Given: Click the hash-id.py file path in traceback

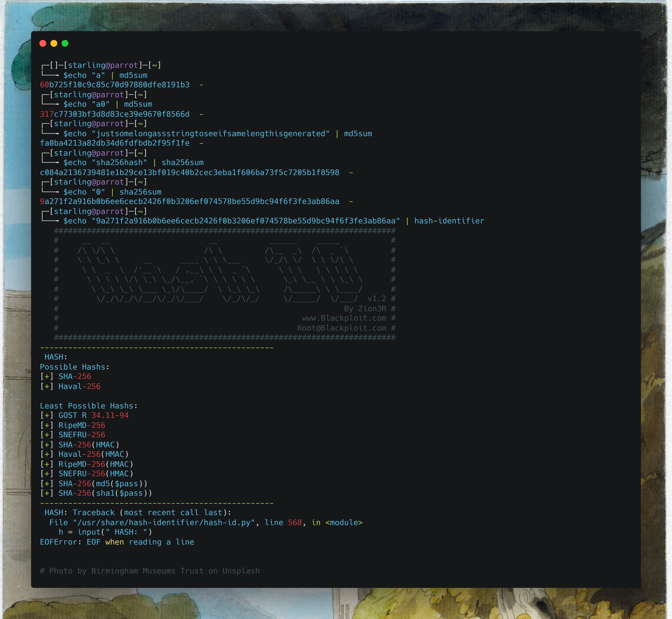Looking at the screenshot, I should [164, 523].
